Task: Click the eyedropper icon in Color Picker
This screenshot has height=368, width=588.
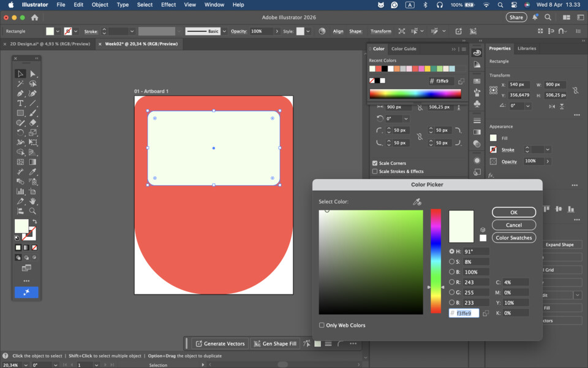Action: pyautogui.click(x=417, y=202)
